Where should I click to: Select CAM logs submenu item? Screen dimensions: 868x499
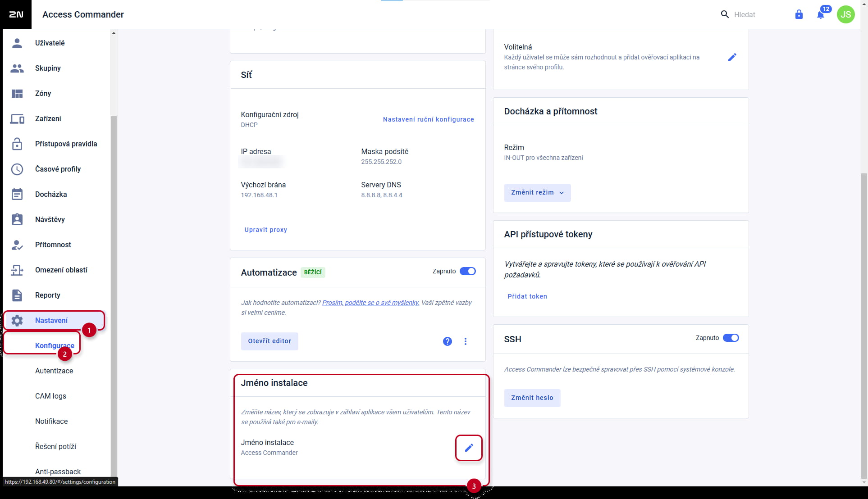tap(50, 396)
